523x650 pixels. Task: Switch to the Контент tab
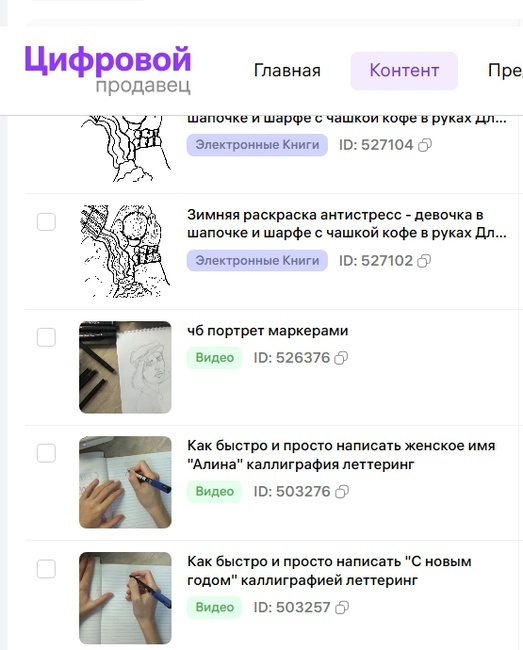click(x=404, y=71)
